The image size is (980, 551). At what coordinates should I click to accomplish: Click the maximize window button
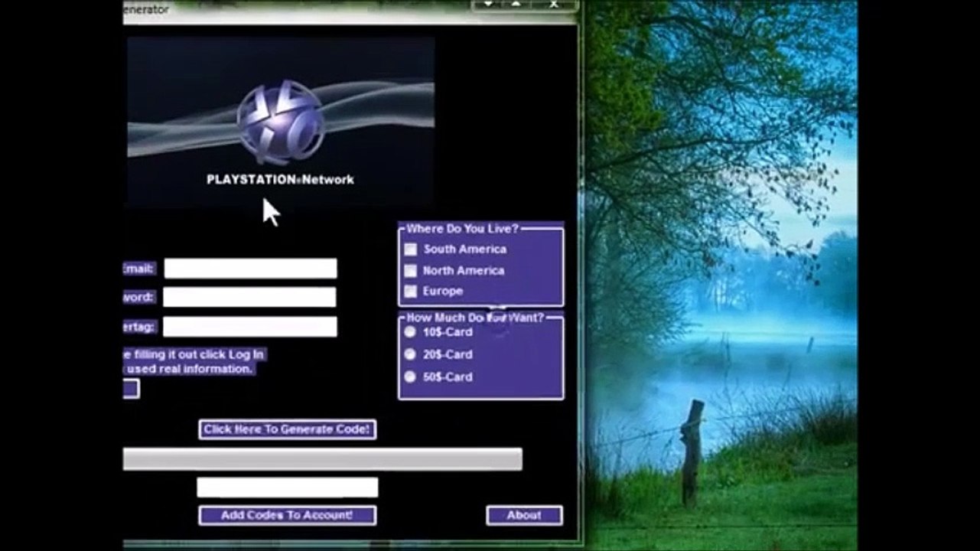[516, 5]
